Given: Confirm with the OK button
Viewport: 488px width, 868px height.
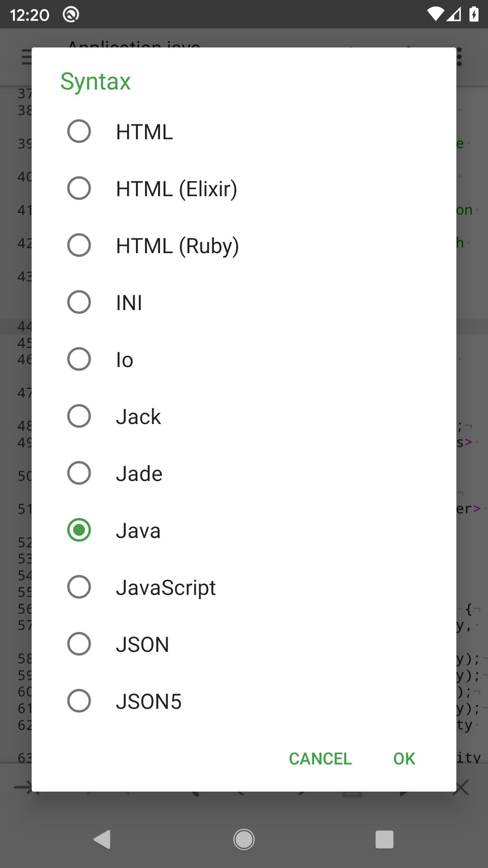Looking at the screenshot, I should 404,759.
